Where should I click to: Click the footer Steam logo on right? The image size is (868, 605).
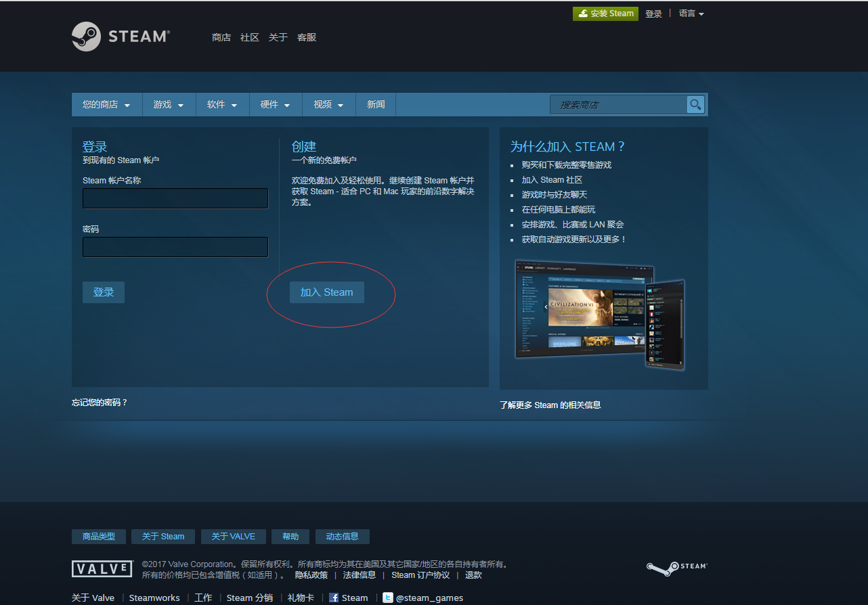pyautogui.click(x=676, y=568)
